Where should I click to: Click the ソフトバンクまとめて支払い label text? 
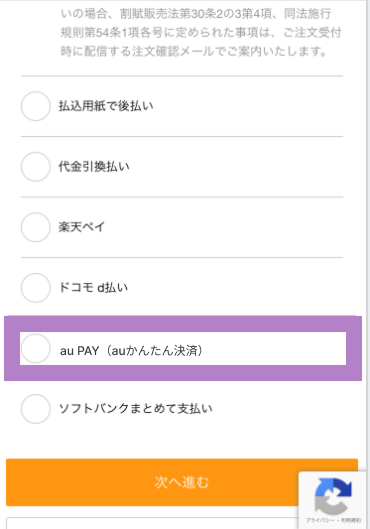(x=136, y=409)
